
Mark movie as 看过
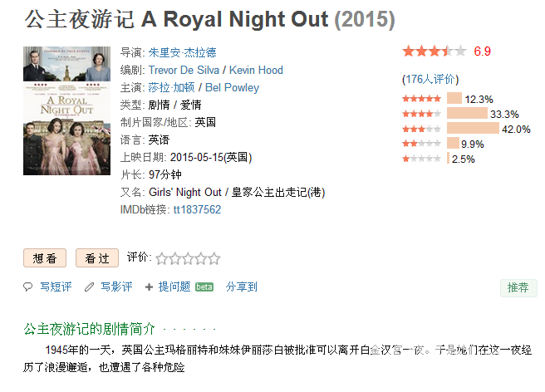(x=97, y=257)
